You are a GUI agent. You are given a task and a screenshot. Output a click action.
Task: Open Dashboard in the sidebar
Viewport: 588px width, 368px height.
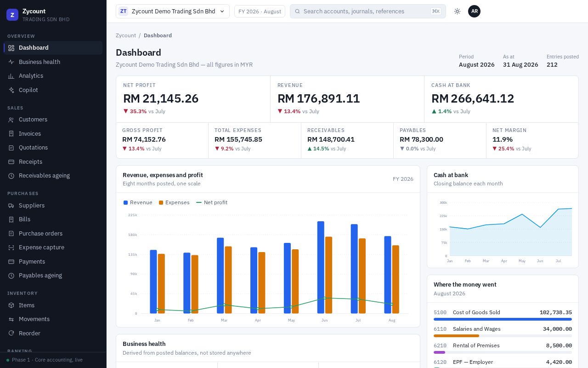click(x=53, y=48)
